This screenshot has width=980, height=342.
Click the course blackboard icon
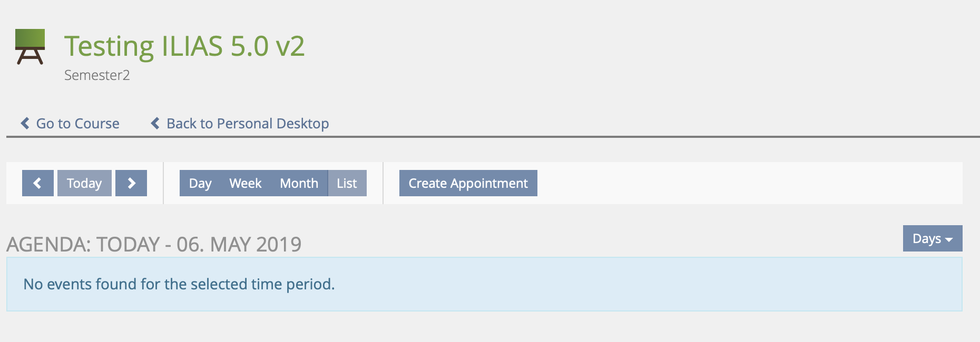[x=30, y=47]
